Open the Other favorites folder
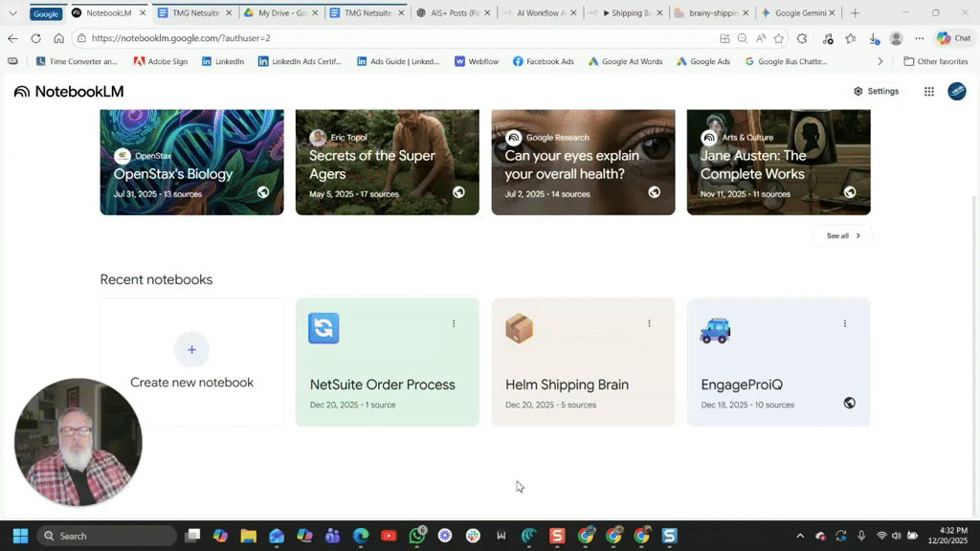 coord(936,61)
